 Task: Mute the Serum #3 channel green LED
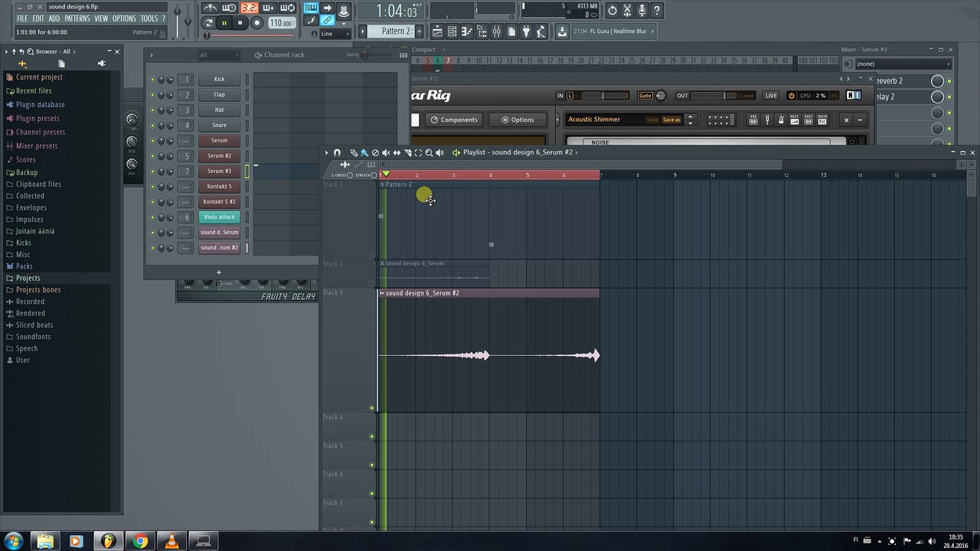click(x=152, y=171)
